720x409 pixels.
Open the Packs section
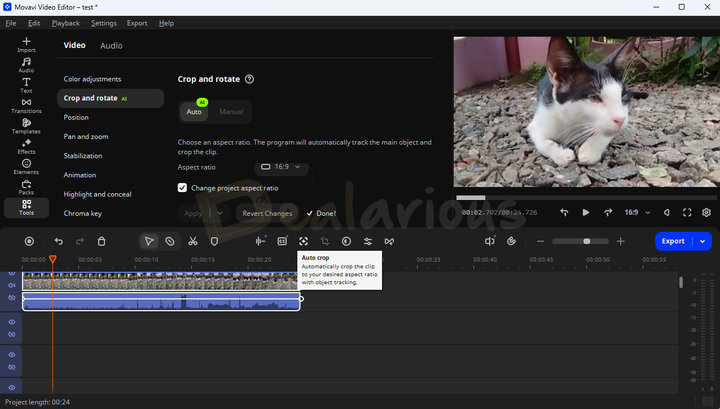26,187
